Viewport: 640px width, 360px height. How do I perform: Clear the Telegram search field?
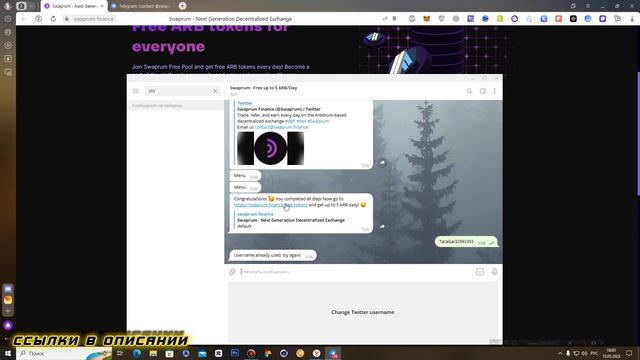click(215, 91)
